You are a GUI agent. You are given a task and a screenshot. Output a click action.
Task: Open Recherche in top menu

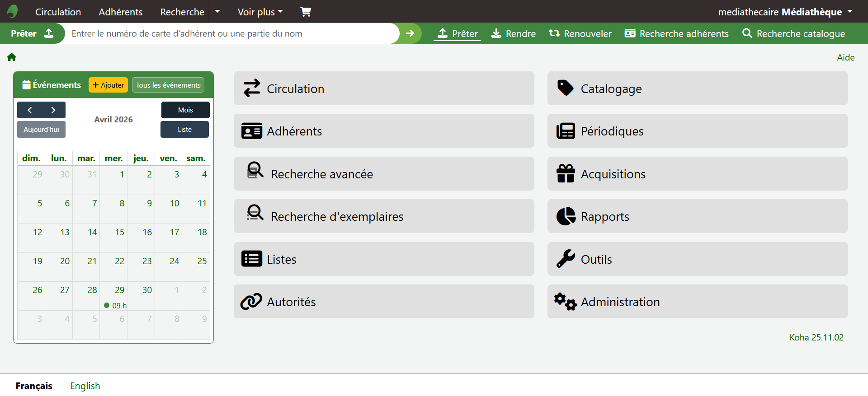point(182,12)
